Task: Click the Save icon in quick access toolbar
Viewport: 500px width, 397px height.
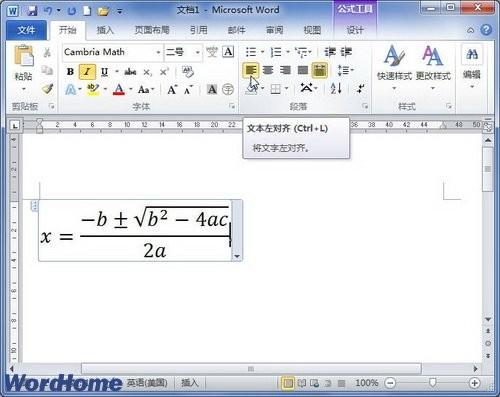Action: [x=32, y=11]
